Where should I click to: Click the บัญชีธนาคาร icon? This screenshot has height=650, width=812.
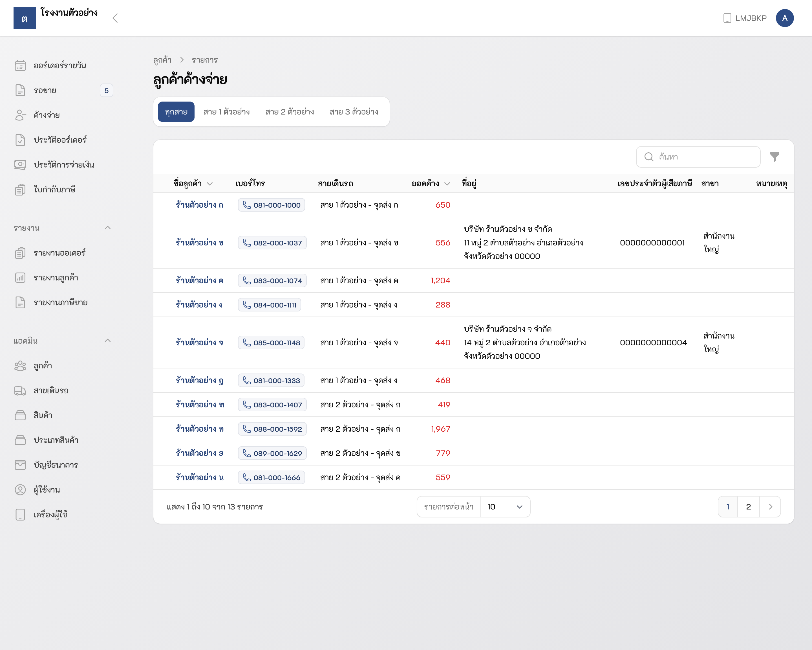coord(20,465)
